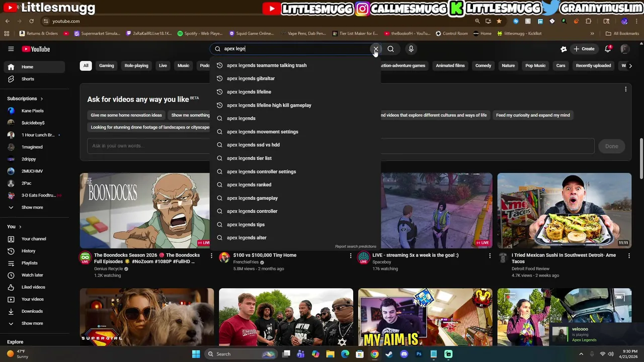Open more options for Boondocks video
The image size is (644, 362).
[x=211, y=256]
